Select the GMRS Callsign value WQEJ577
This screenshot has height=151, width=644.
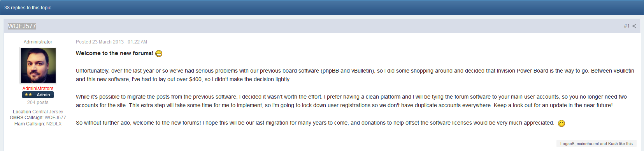point(55,118)
